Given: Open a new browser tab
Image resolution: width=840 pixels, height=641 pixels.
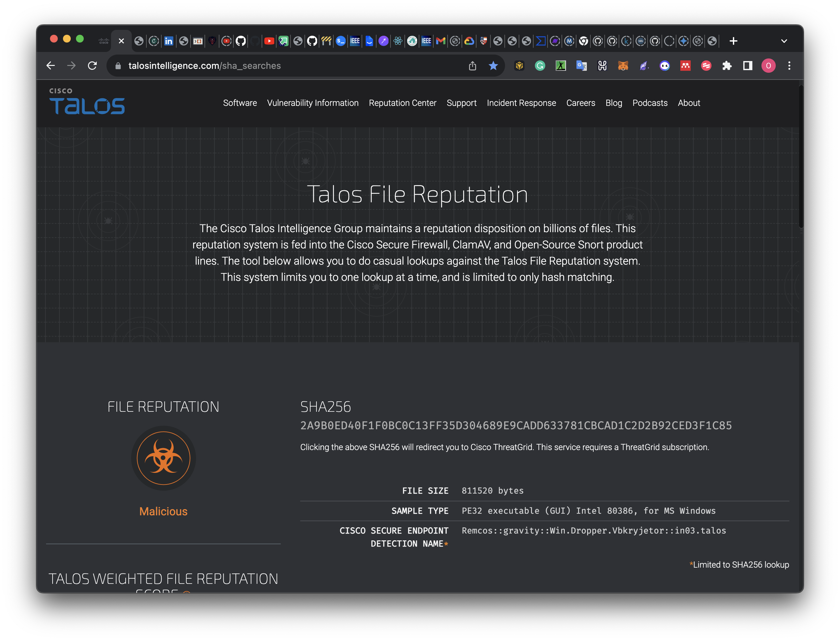Looking at the screenshot, I should (x=733, y=41).
